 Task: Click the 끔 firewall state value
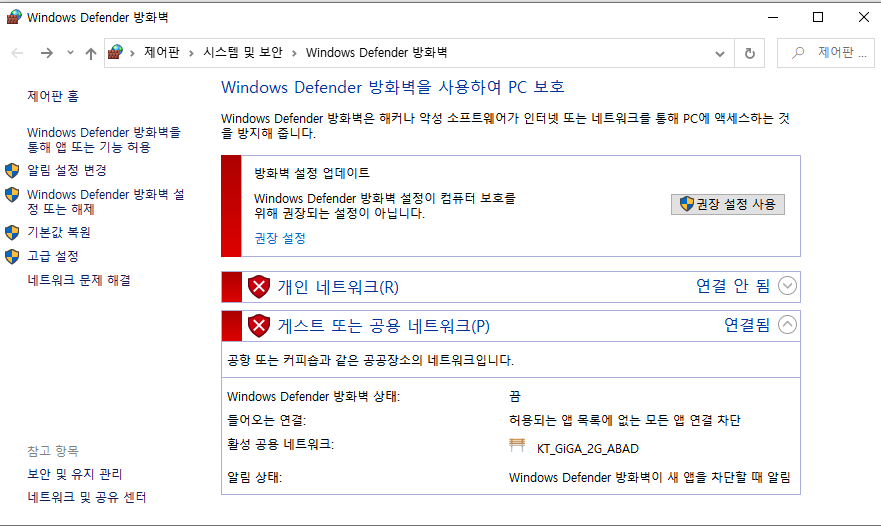(x=515, y=396)
